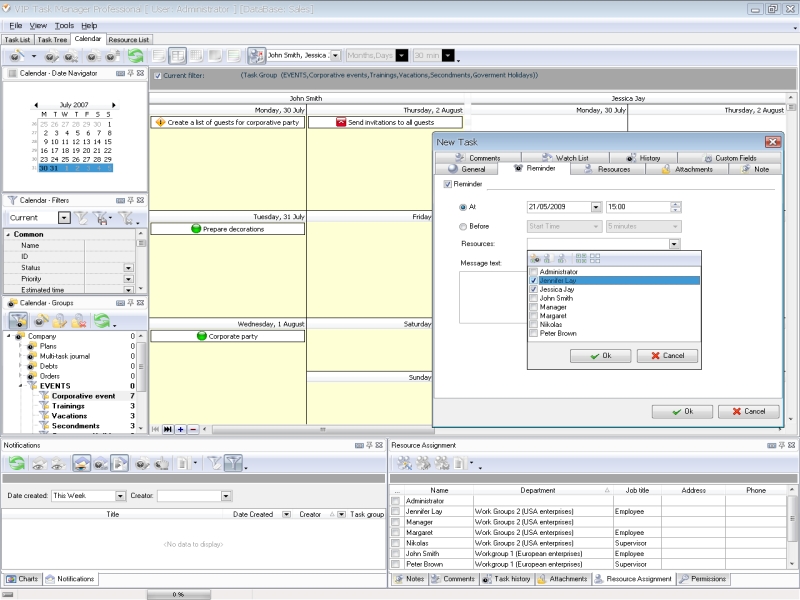
Task: Open the Watch List tab in New Task
Action: tap(566, 158)
